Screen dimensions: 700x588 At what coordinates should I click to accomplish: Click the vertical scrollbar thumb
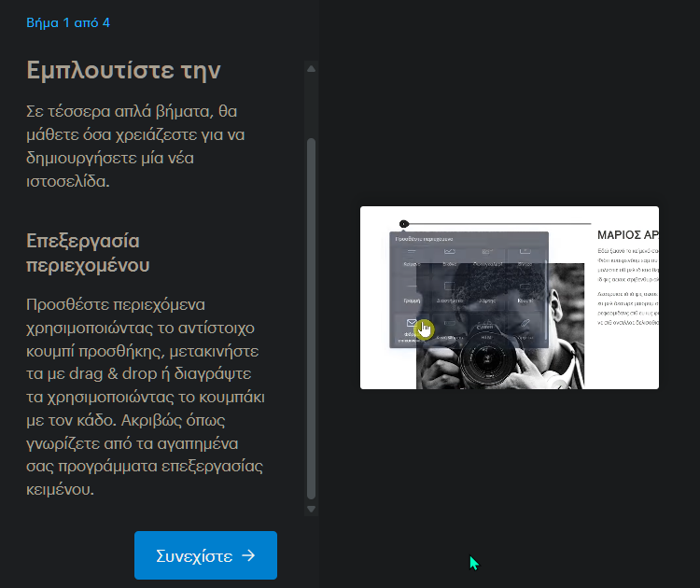pos(311,318)
